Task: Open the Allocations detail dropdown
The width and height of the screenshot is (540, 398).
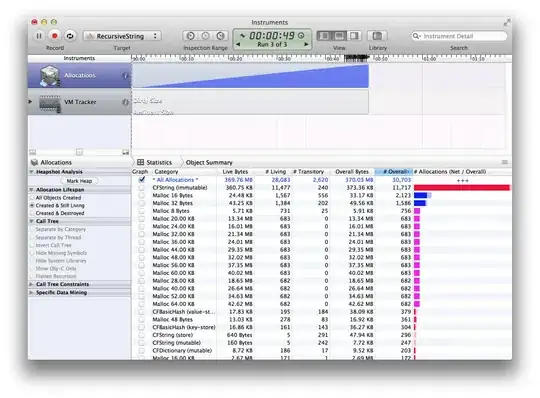Action: tap(51, 162)
